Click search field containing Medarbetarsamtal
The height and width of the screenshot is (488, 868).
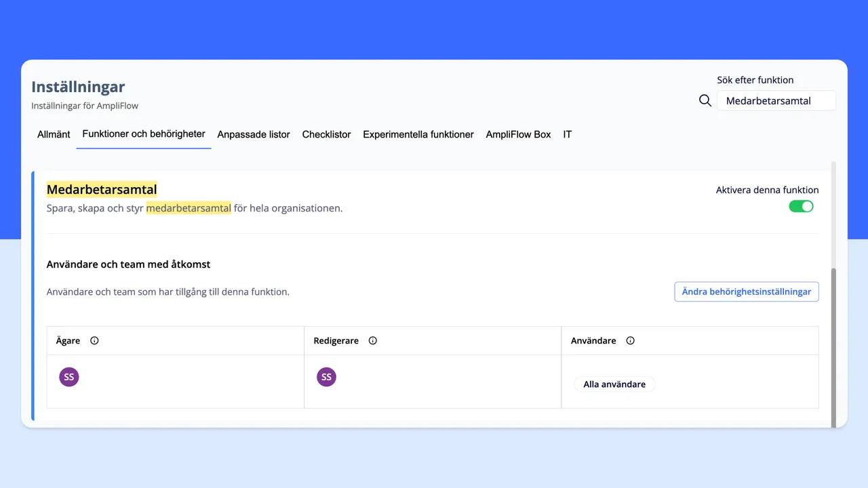[776, 100]
